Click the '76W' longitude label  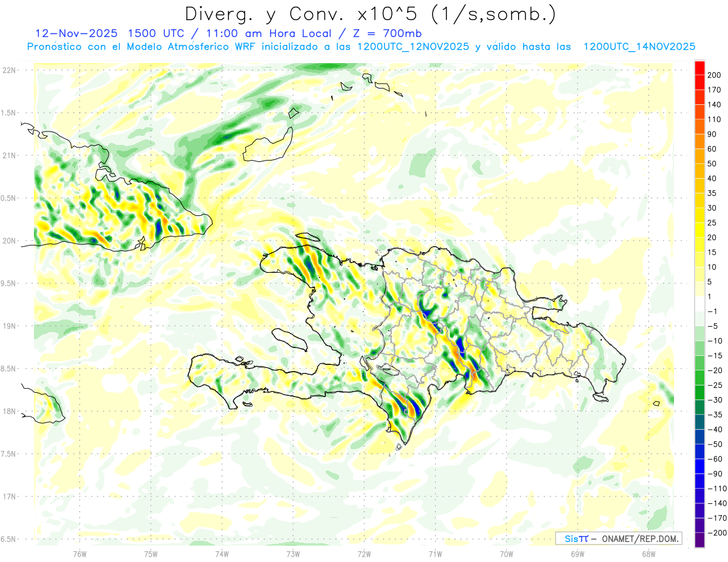(79, 554)
